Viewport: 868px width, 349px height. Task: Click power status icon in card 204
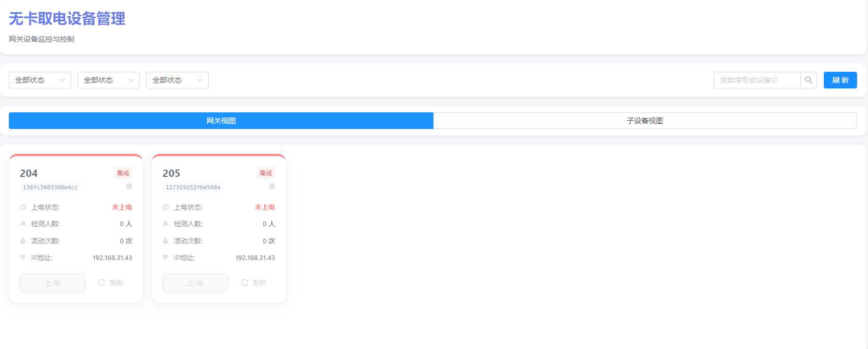(23, 207)
